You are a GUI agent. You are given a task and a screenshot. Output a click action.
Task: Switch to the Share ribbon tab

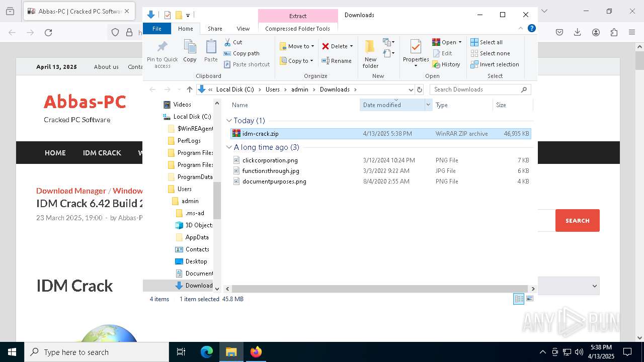pyautogui.click(x=215, y=29)
